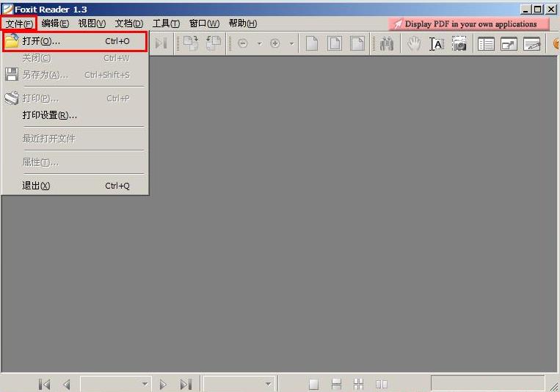The height and width of the screenshot is (392, 560).
Task: Open the 帮助(H) menu
Action: [242, 23]
